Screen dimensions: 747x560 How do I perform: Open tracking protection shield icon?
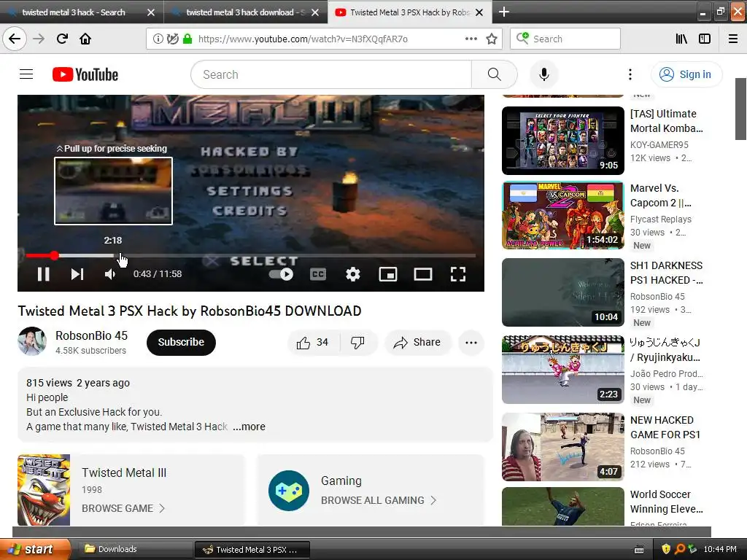coord(172,39)
